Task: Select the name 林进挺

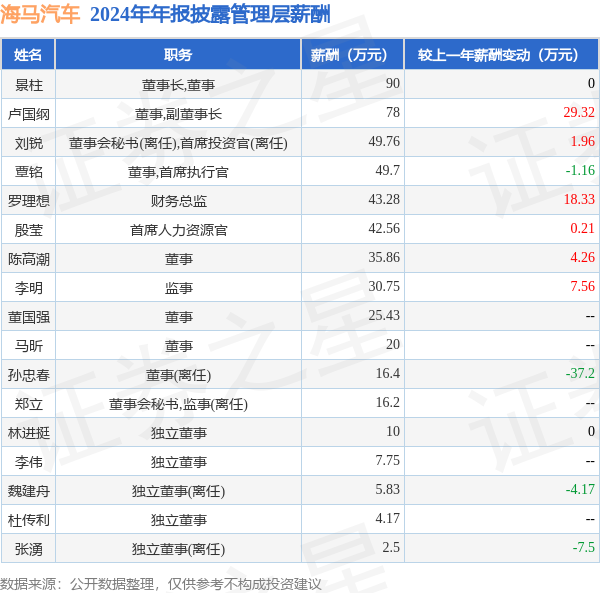Action: [29, 433]
